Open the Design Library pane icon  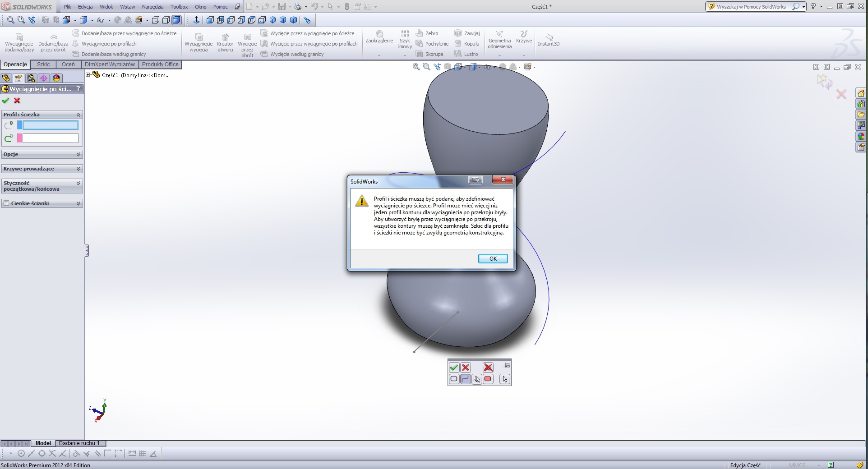(x=861, y=104)
